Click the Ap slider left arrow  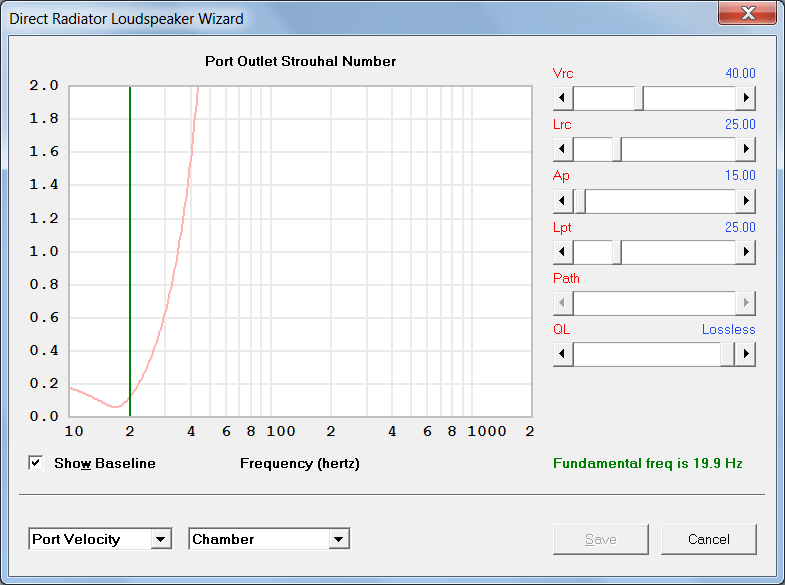tap(563, 201)
